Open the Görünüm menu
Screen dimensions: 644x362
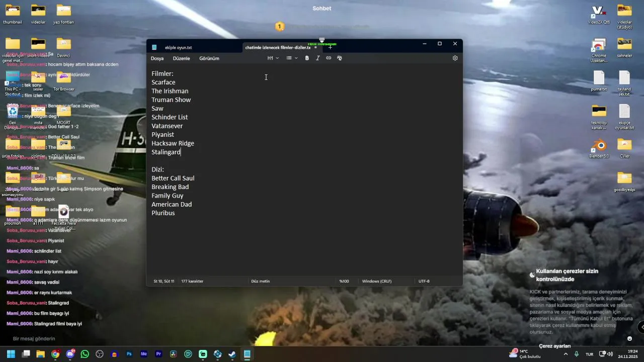coord(209,58)
